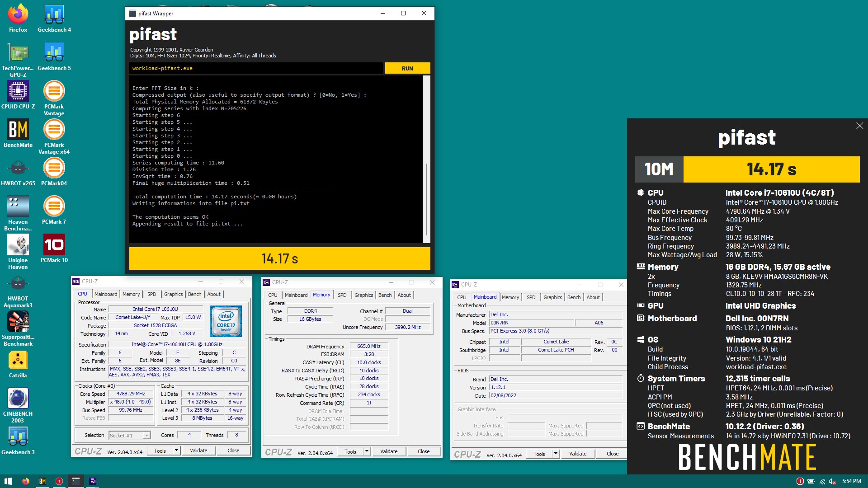
Task: Open the CINEBENCH 2003 desktop icon
Action: point(18,406)
